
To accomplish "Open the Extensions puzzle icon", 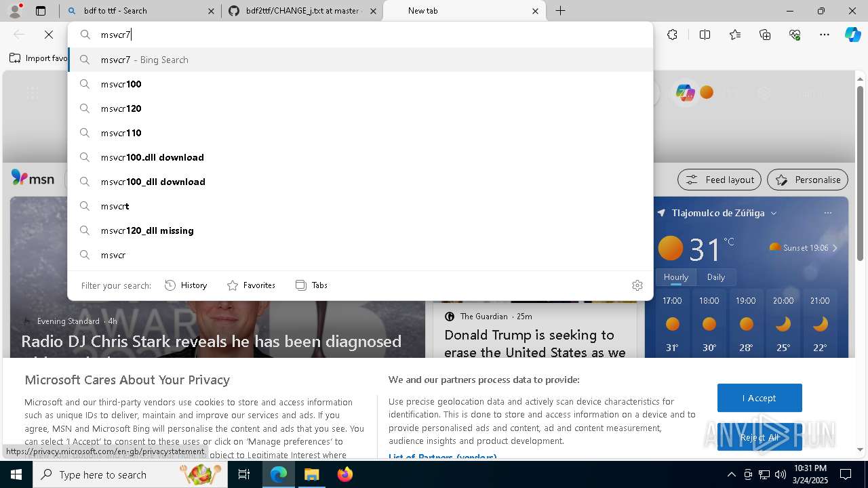I will (672, 35).
